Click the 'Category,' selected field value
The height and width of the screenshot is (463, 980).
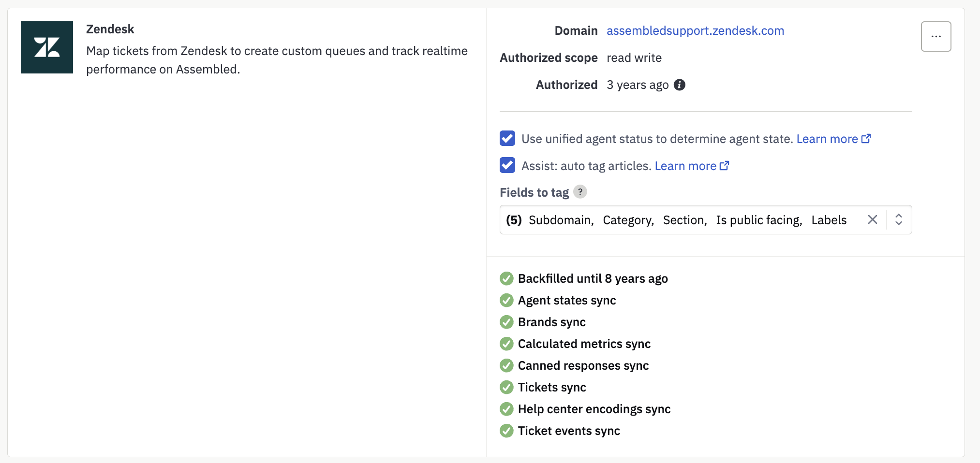click(628, 220)
